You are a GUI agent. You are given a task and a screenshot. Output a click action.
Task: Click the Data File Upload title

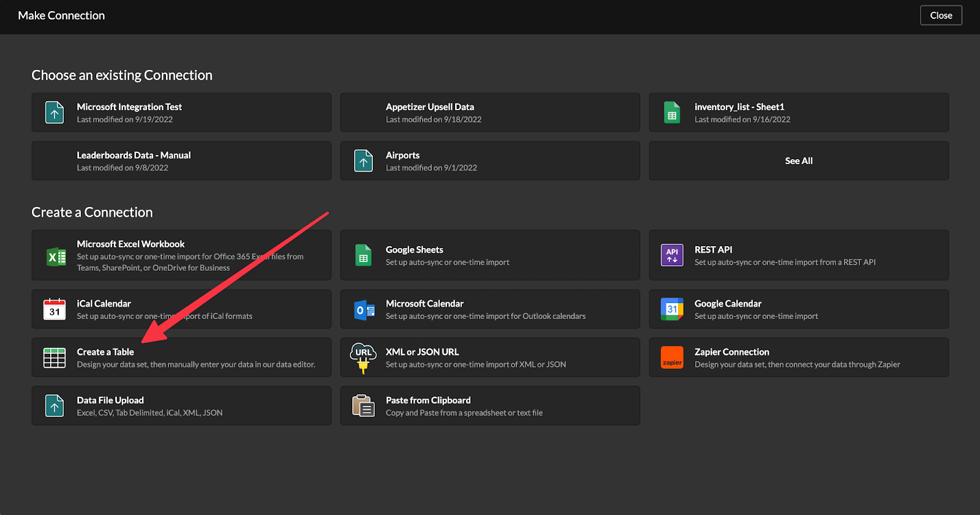(110, 400)
